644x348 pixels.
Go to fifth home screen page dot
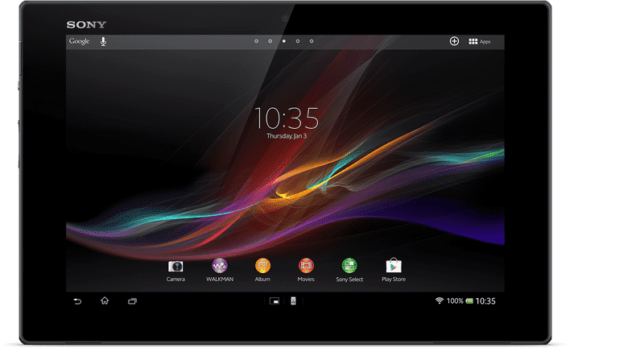(x=312, y=41)
